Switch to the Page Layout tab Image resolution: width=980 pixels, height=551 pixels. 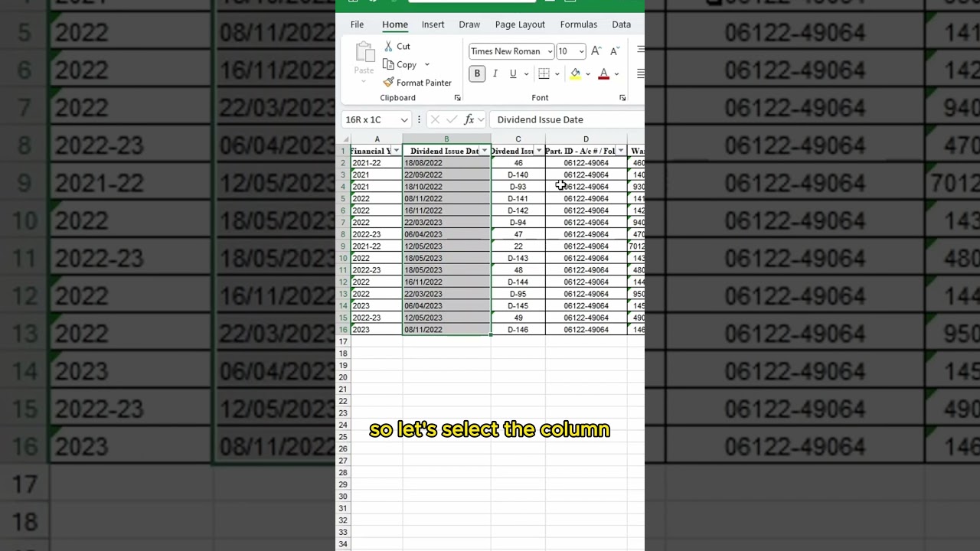tap(520, 24)
